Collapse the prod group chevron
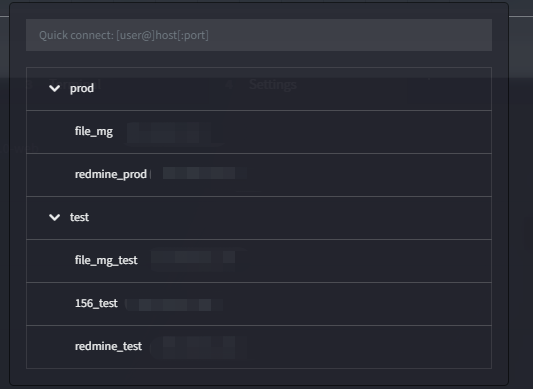Viewport: 533px width, 389px height. pyautogui.click(x=54, y=89)
